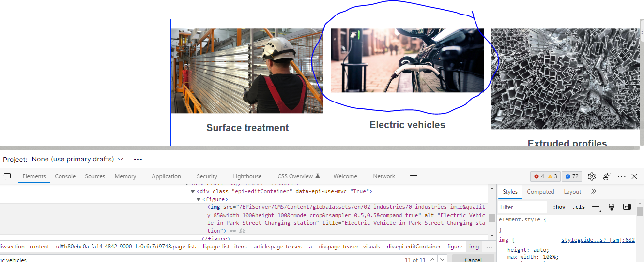Screen dimensions: 644x262
Task: Open the DevTools three-dot customize menu
Action: pos(622,176)
